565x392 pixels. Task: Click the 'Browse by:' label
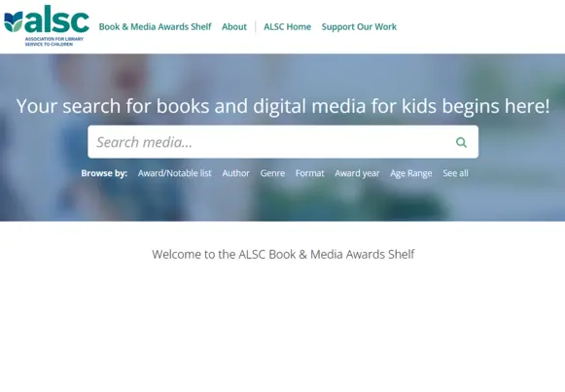[x=104, y=173]
